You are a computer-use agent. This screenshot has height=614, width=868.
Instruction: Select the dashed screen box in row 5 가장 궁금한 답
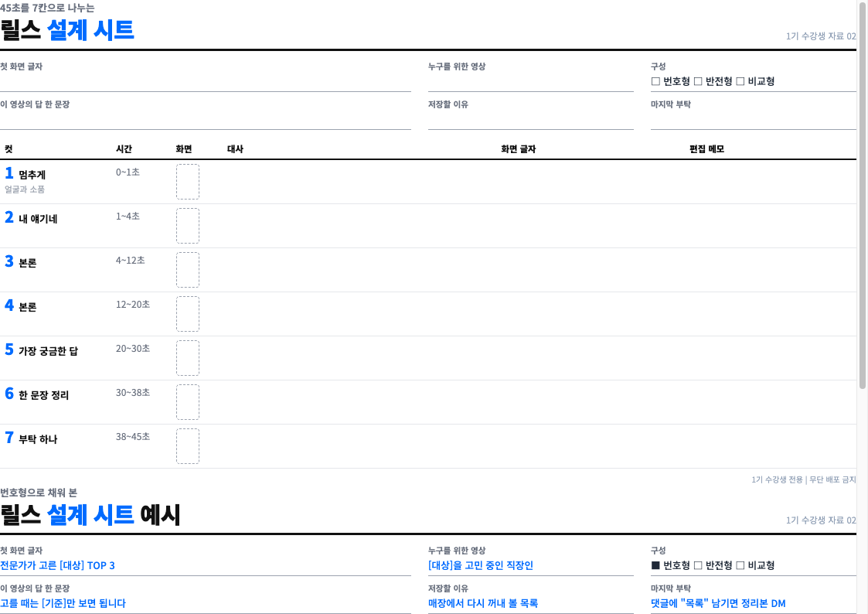188,358
